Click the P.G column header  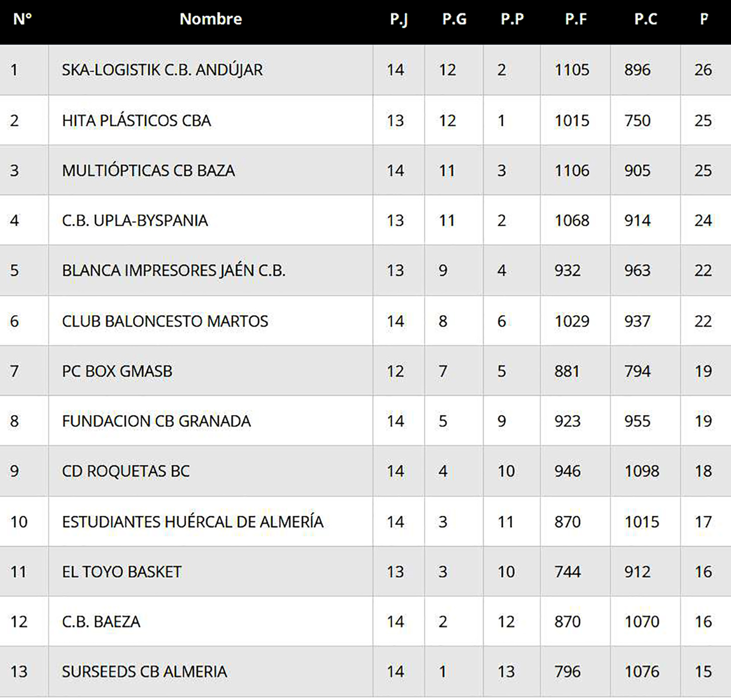coord(454,19)
